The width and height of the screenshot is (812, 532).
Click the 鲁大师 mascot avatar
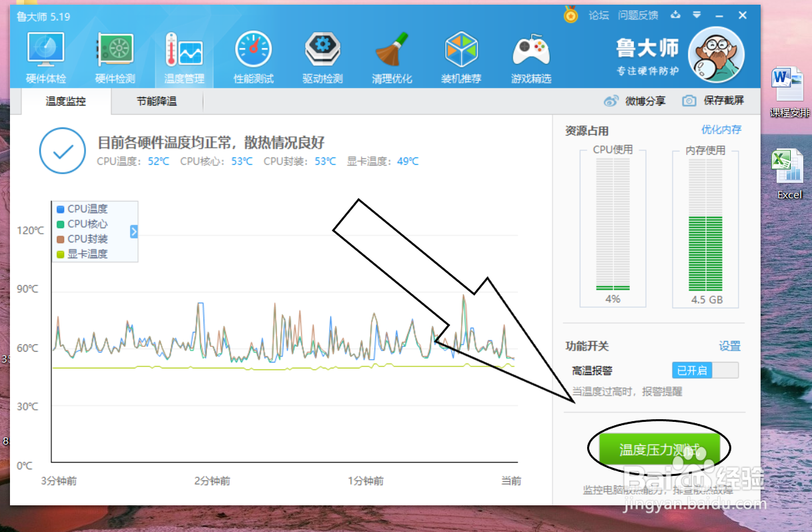coord(716,55)
